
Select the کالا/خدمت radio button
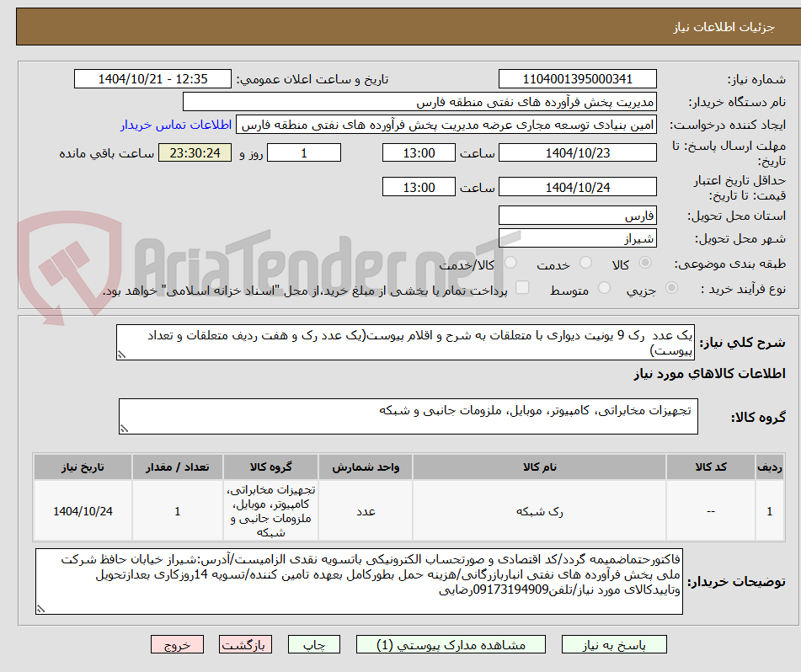pos(510,263)
